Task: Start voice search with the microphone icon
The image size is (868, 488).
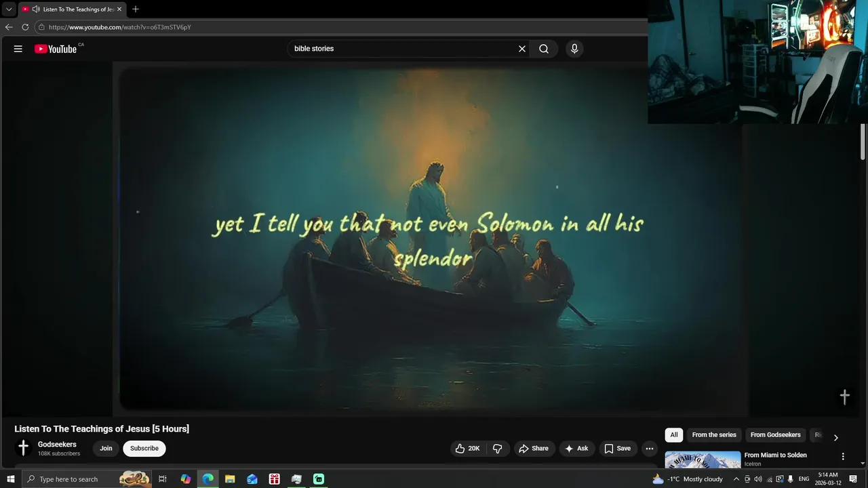Action: tap(574, 49)
